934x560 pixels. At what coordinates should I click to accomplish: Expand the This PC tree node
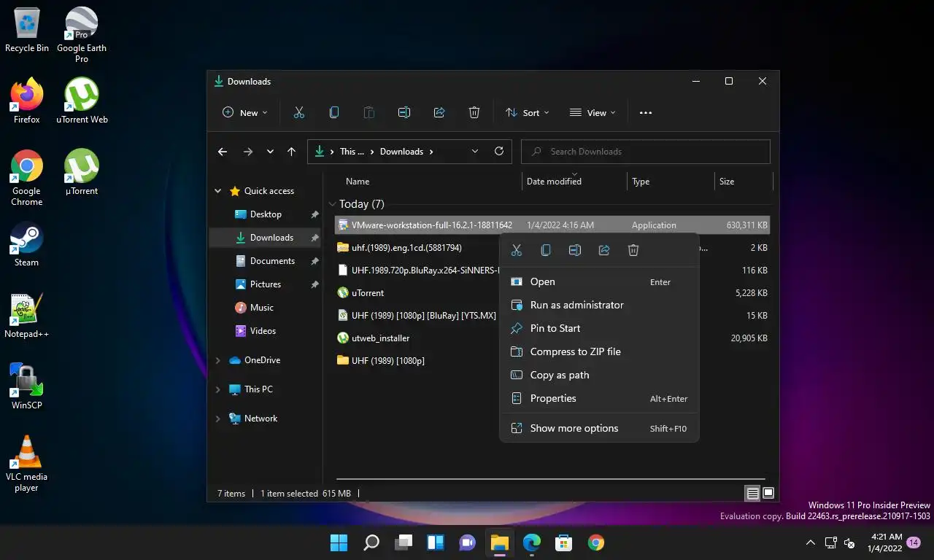[217, 389]
